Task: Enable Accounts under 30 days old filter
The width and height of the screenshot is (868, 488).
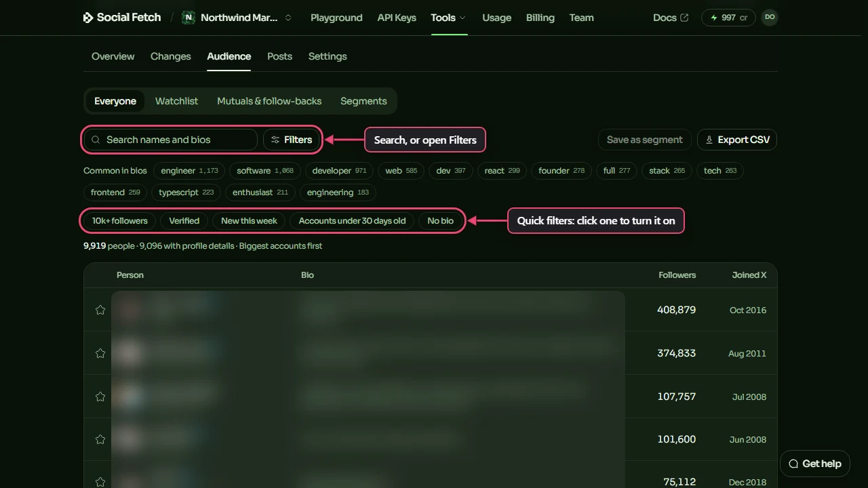Action: point(352,221)
